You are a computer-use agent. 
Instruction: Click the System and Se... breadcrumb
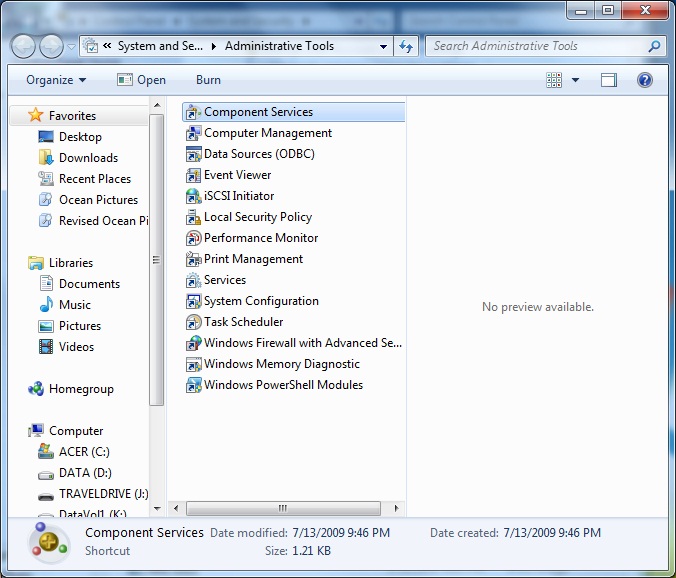160,46
